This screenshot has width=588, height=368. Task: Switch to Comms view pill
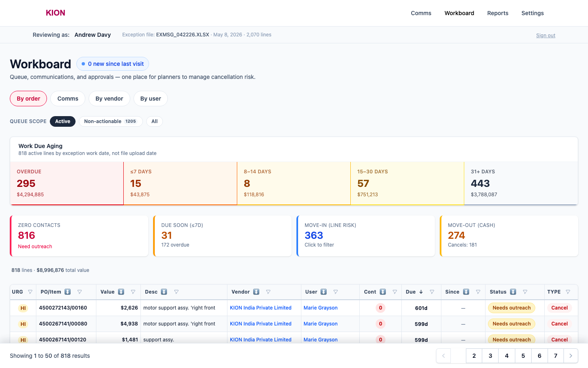pyautogui.click(x=68, y=99)
